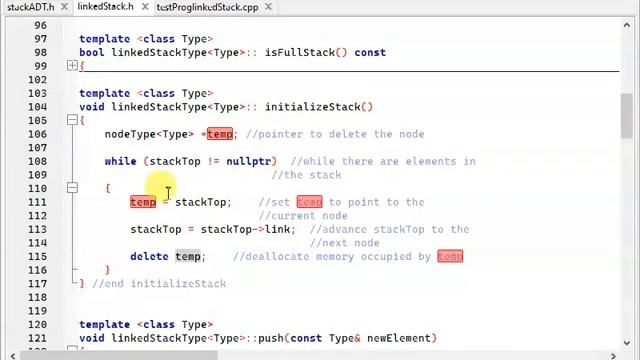
Task: Click the 'delete' keyword on line 115
Action: (x=149, y=256)
